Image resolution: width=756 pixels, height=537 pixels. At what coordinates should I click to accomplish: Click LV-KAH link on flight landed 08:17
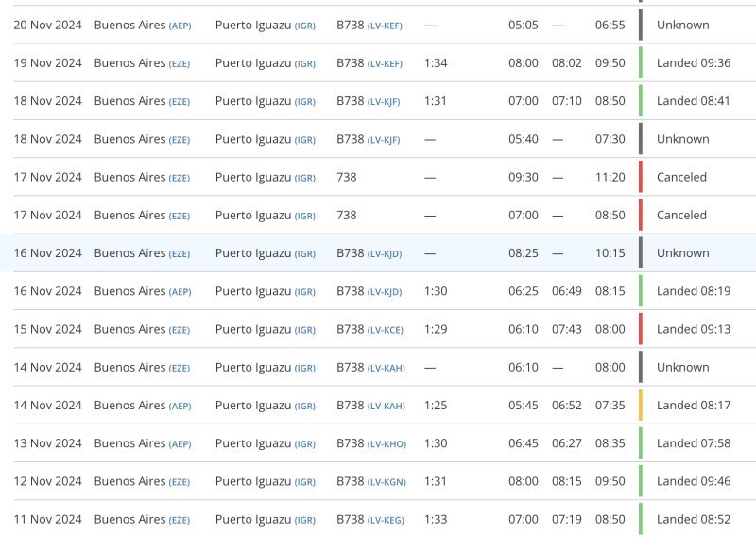point(386,406)
